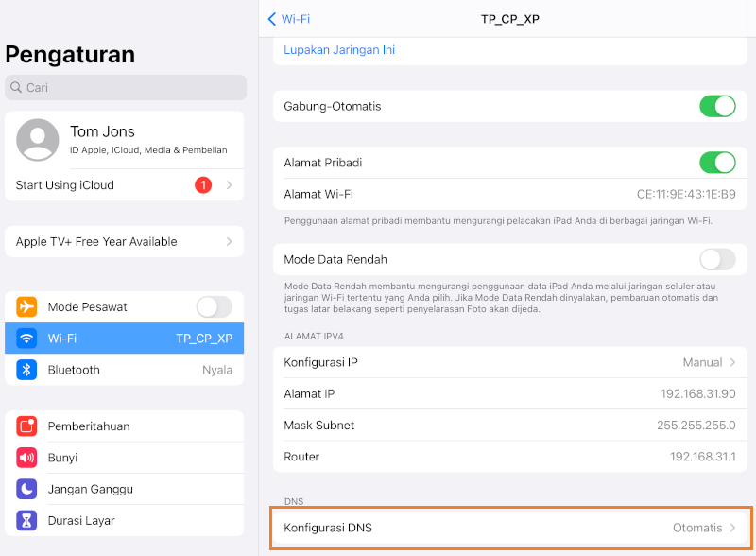Open Apple TV+ Free Year Available
Image resolution: width=756 pixels, height=556 pixels.
tap(124, 242)
